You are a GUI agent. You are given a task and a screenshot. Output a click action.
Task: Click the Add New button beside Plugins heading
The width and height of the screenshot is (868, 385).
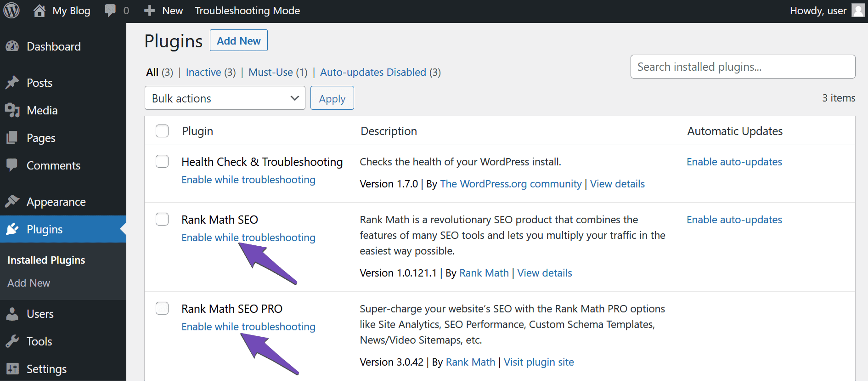(x=239, y=40)
